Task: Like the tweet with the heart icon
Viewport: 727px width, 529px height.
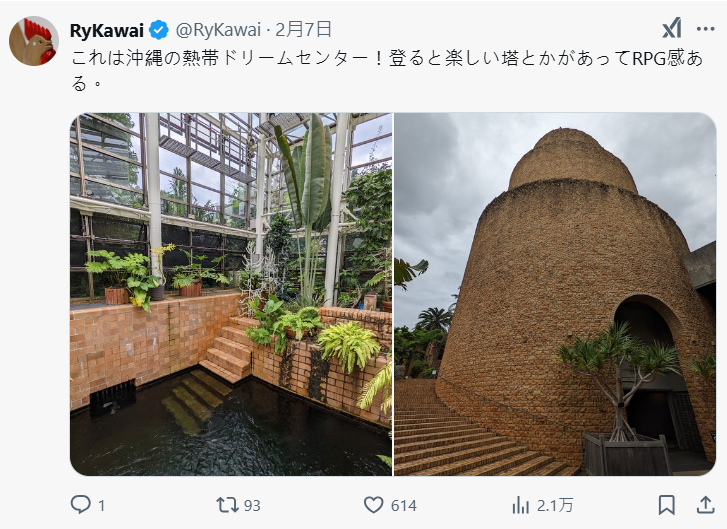Action: 373,505
